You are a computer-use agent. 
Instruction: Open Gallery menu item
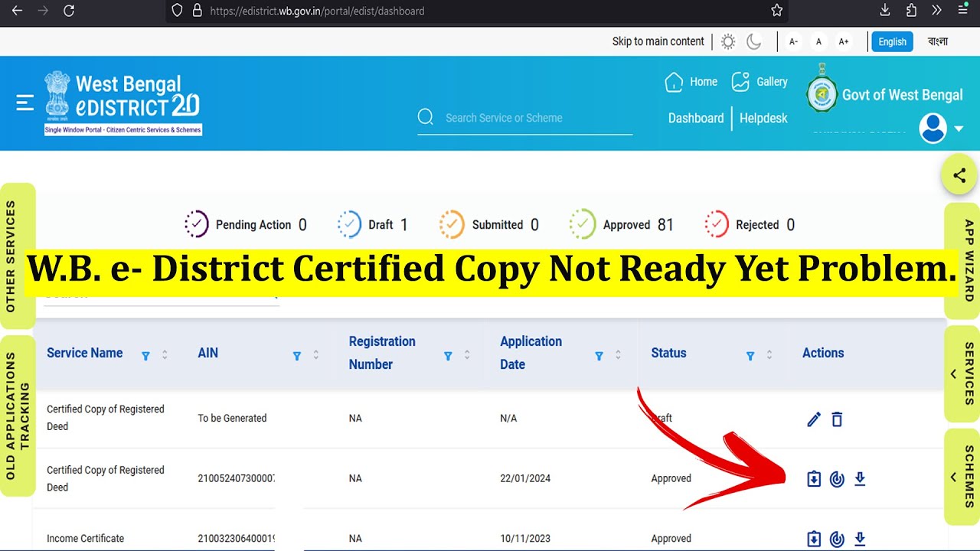[x=759, y=82]
